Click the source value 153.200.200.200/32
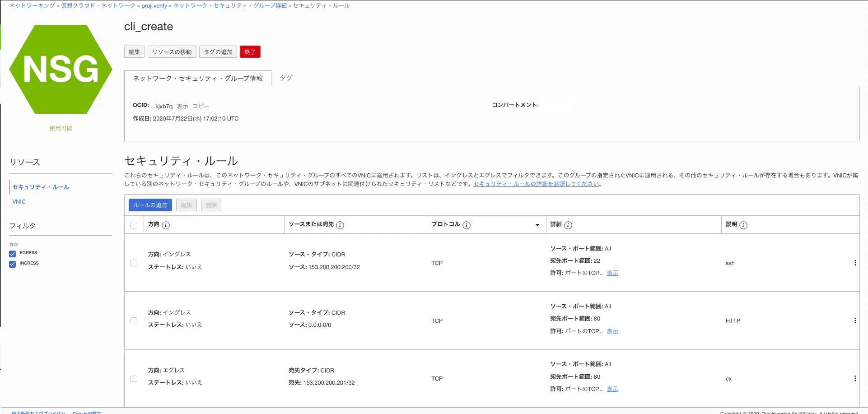 click(334, 267)
